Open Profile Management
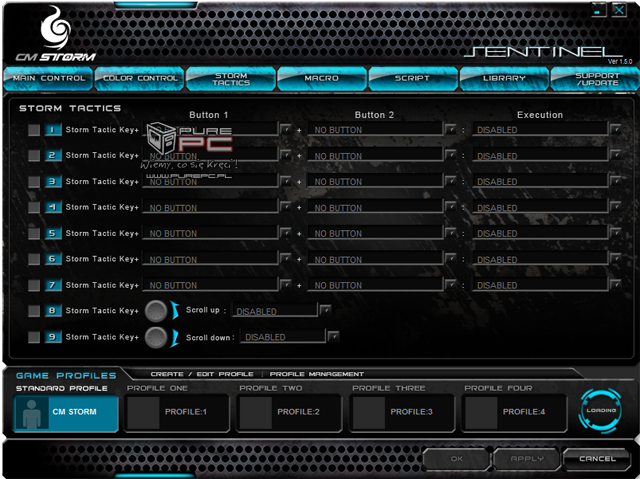This screenshot has height=479, width=640. tap(317, 374)
